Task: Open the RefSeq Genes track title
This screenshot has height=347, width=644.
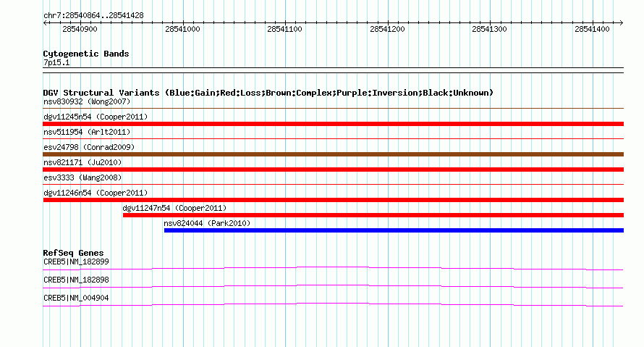Action: pos(73,254)
